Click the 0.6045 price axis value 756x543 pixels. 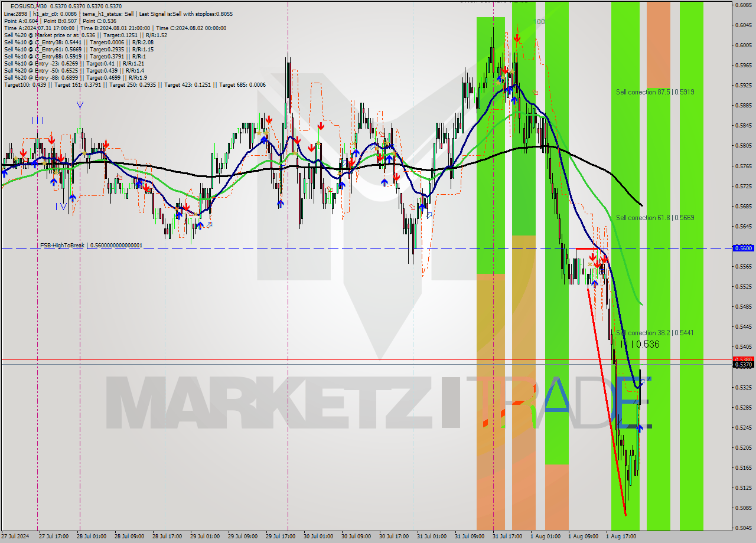pos(744,25)
